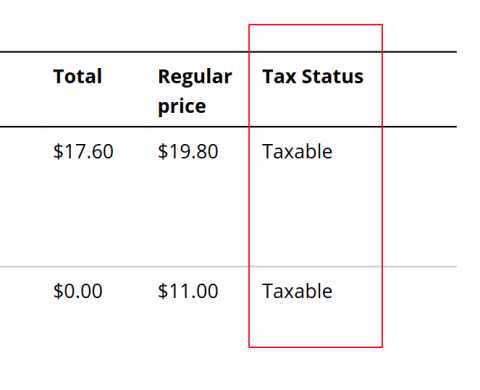The width and height of the screenshot is (480, 390).
Task: Click the word 'Tax' in the header
Action: click(279, 76)
